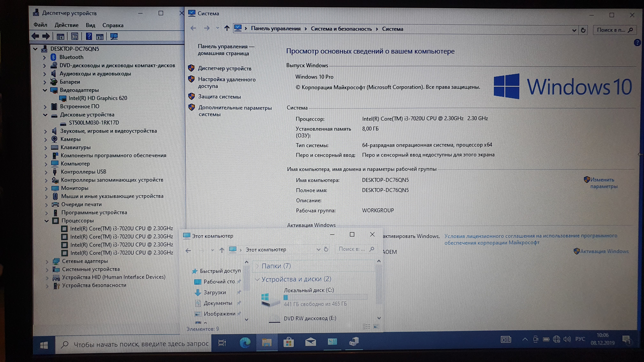644x362 pixels.
Task: Click the Device Manager back arrow toolbar icon
Action: (x=35, y=36)
